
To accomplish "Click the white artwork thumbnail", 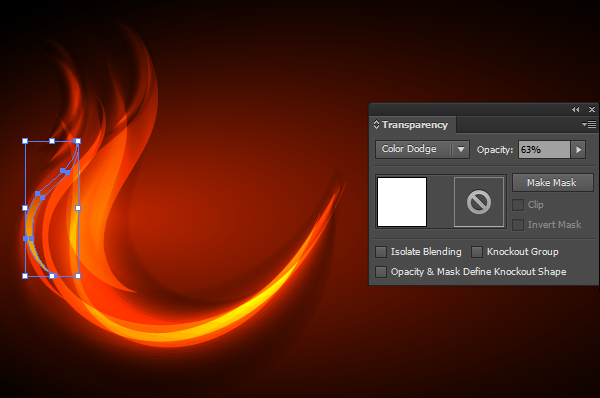I will click(x=402, y=202).
